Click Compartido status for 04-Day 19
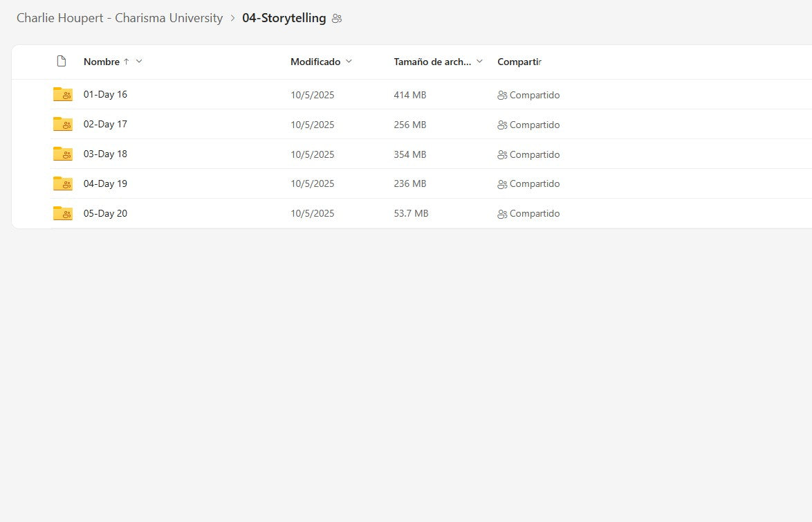 pyautogui.click(x=534, y=183)
